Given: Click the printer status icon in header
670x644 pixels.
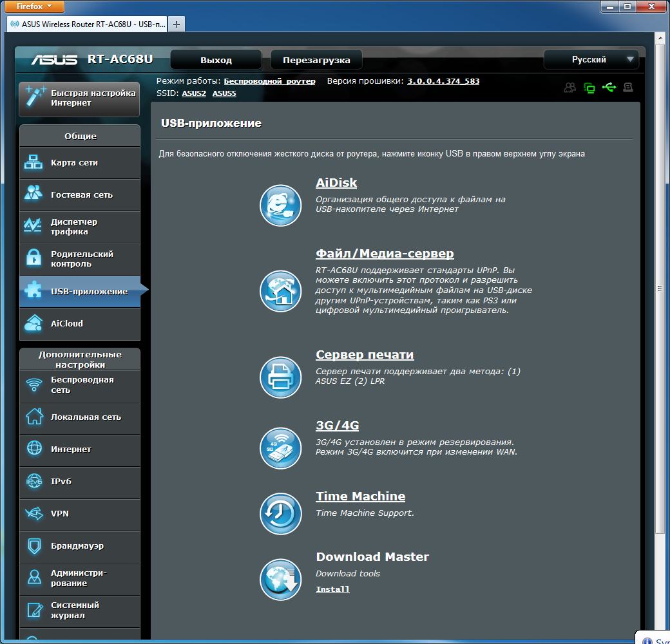Looking at the screenshot, I should (627, 88).
